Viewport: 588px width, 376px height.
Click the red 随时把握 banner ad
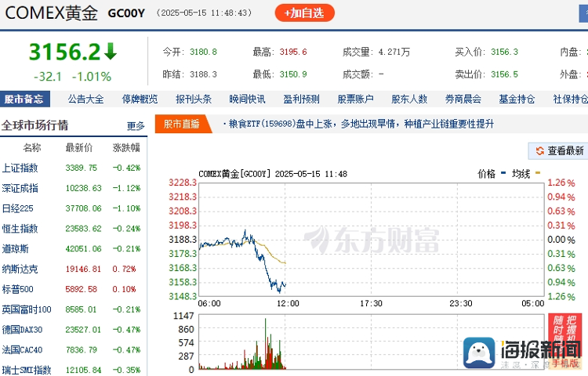point(565,341)
